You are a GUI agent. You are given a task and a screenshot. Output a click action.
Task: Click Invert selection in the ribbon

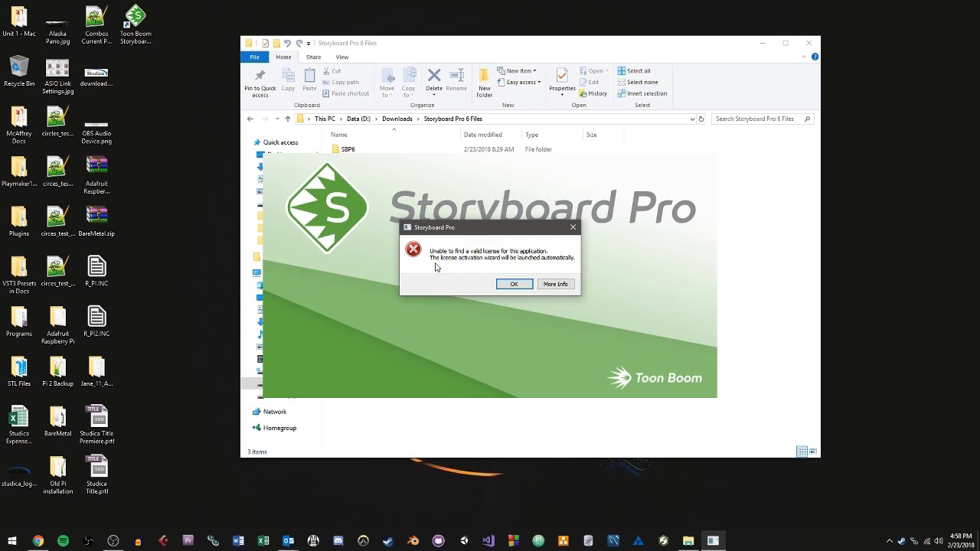[642, 93]
